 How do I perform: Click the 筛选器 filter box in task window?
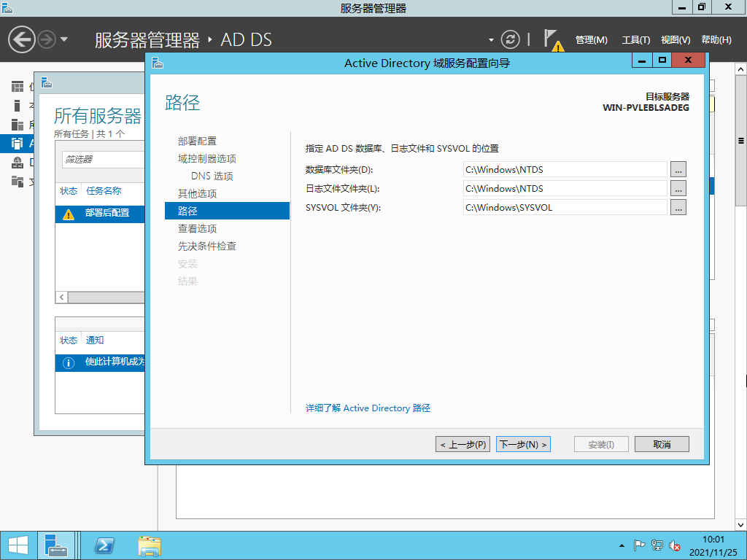click(x=104, y=160)
